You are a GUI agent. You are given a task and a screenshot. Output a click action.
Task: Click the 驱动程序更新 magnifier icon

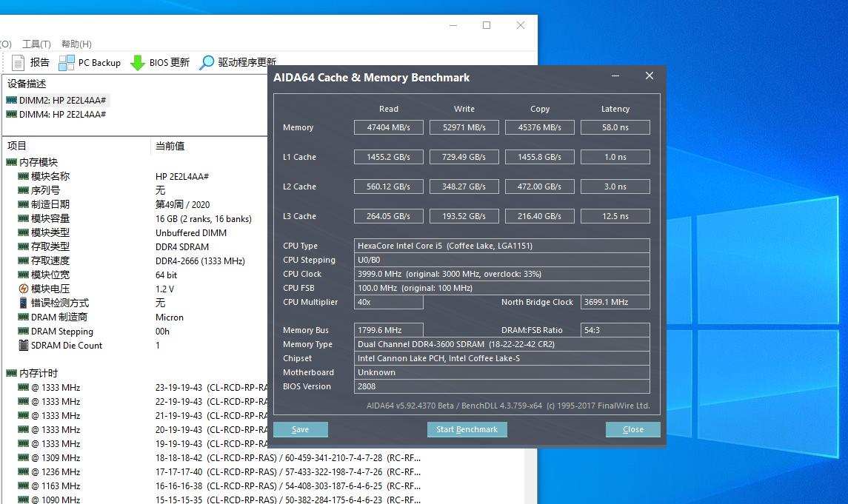pyautogui.click(x=207, y=63)
